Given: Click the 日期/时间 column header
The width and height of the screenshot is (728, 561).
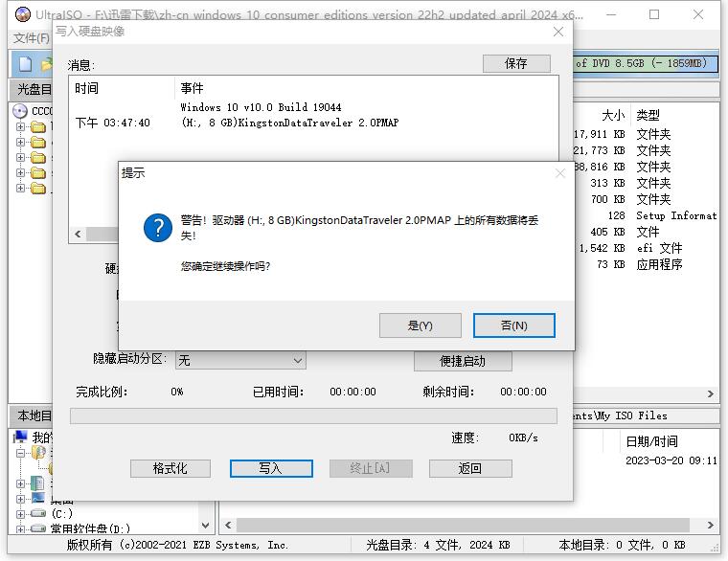Looking at the screenshot, I should tap(652, 441).
